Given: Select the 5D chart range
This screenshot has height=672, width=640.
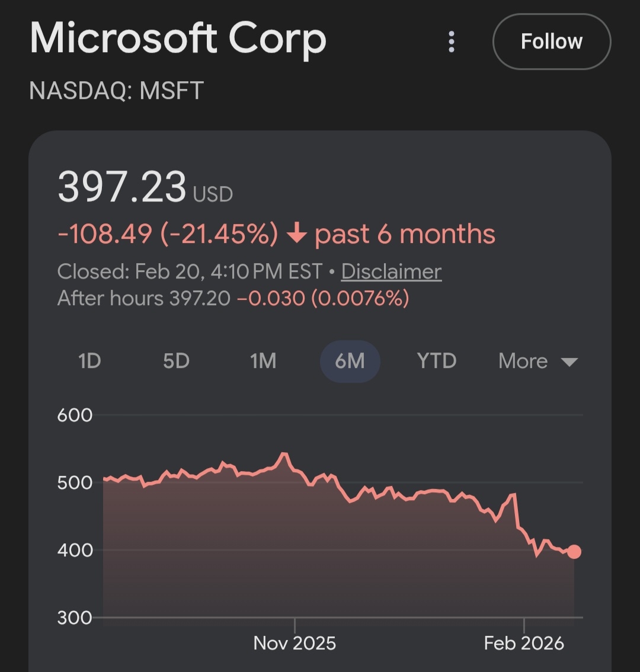Looking at the screenshot, I should tap(176, 361).
